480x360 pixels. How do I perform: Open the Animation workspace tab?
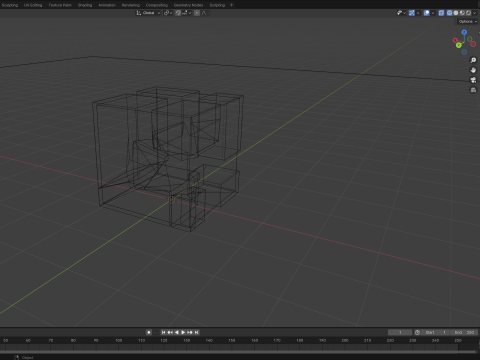coord(107,5)
